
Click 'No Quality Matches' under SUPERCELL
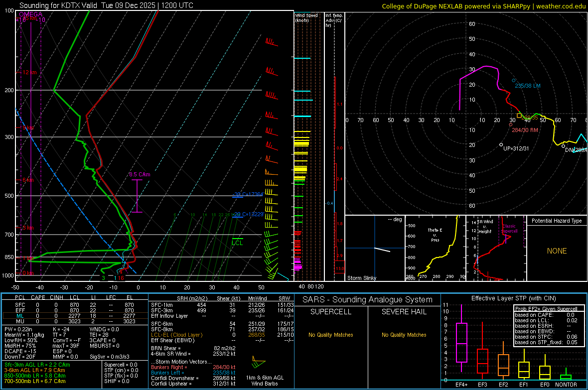pyautogui.click(x=331, y=335)
